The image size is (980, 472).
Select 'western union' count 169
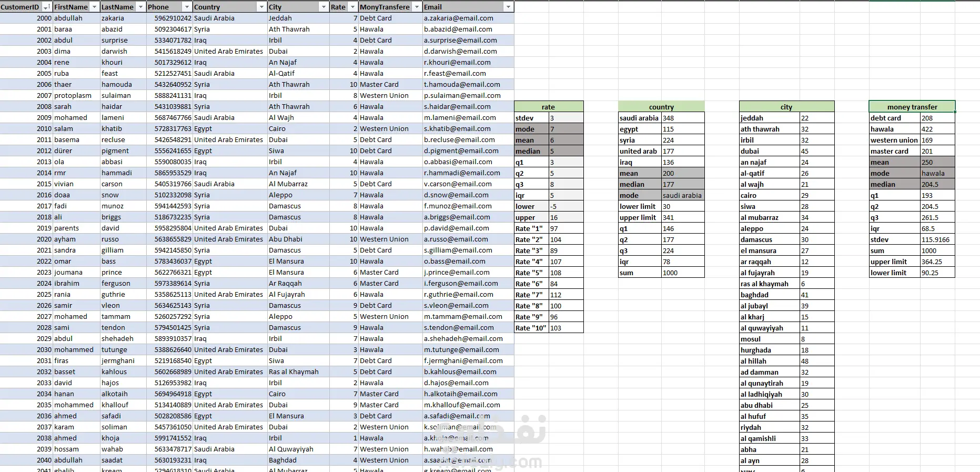(937, 140)
